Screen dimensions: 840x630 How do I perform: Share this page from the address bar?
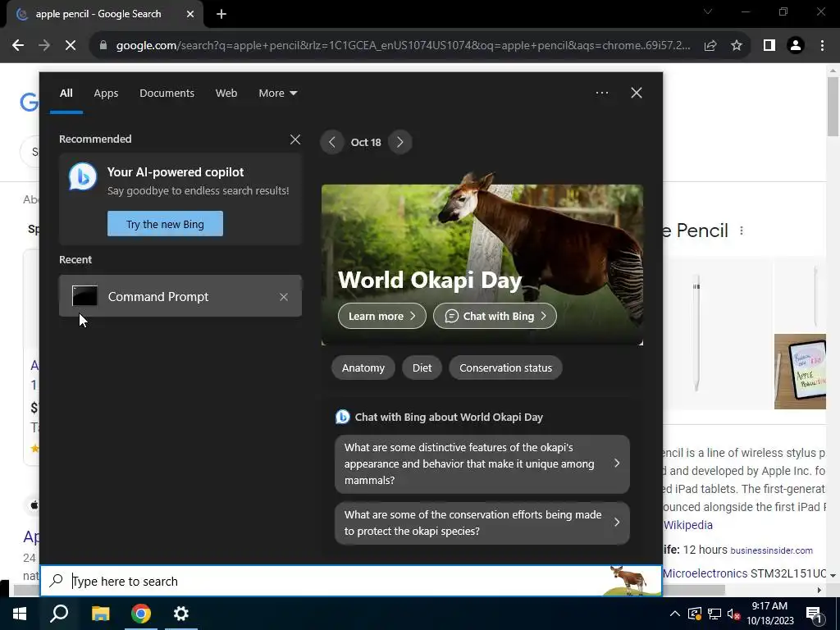point(710,46)
